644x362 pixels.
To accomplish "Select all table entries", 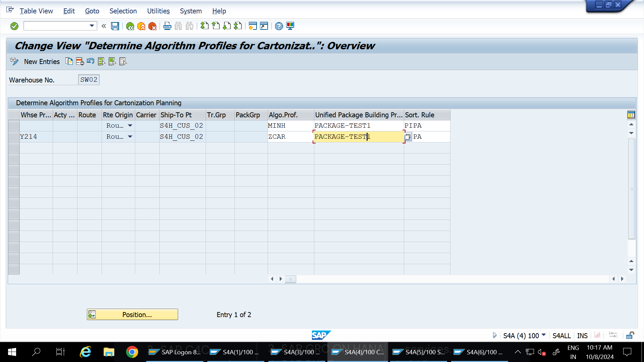I will (x=101, y=61).
